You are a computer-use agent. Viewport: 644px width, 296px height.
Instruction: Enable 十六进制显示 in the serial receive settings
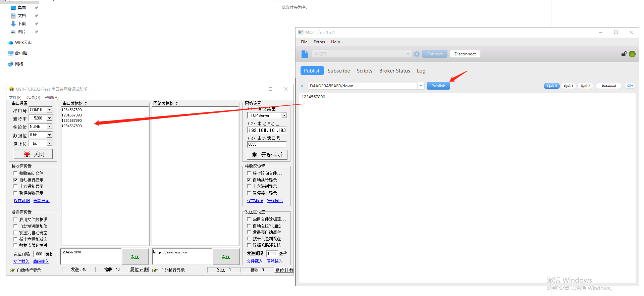coord(15,186)
